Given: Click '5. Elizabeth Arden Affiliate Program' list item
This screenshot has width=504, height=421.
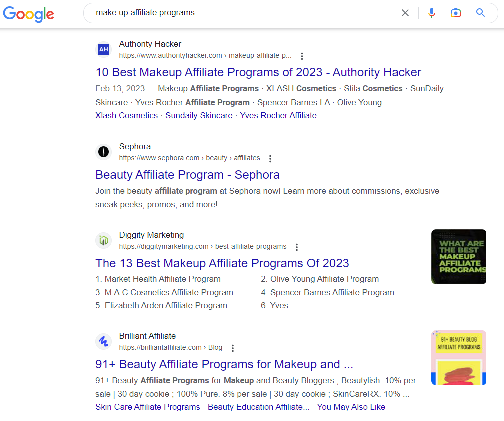Looking at the screenshot, I should [x=161, y=305].
